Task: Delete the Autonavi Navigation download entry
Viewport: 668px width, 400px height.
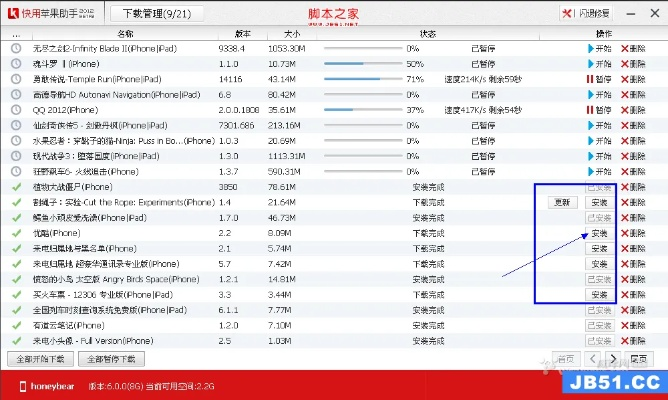Action: 633,94
